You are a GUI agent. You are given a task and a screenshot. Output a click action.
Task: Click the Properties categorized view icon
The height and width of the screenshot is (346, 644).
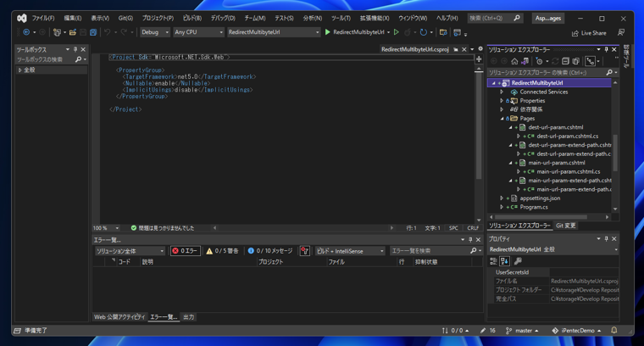(x=493, y=261)
